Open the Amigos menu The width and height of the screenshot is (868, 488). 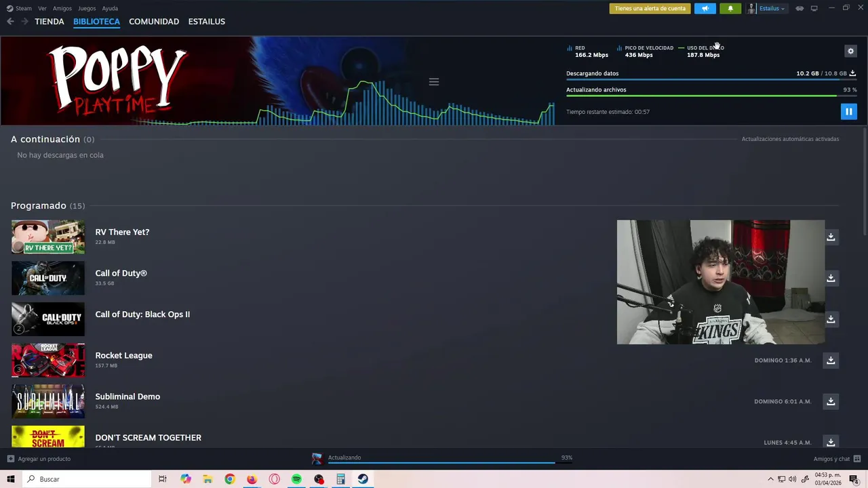tap(62, 8)
